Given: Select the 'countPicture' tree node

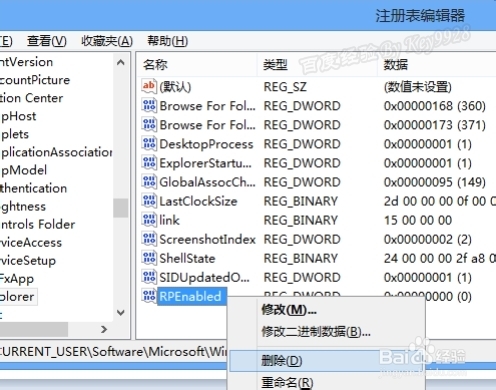Looking at the screenshot, I should [x=35, y=80].
